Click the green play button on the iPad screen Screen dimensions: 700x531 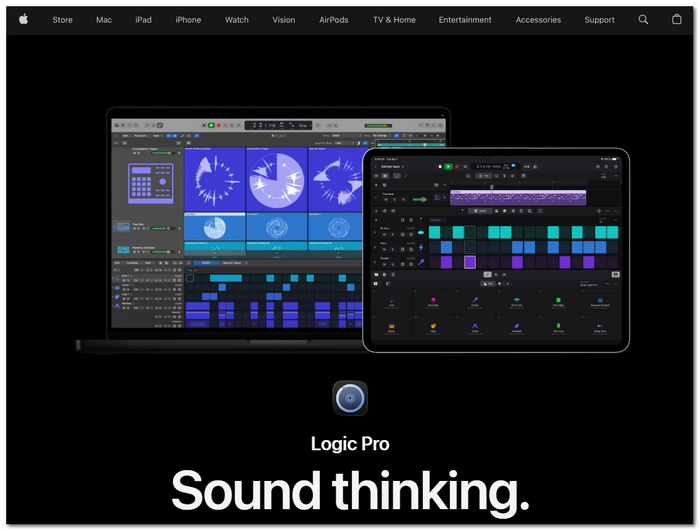(x=448, y=167)
